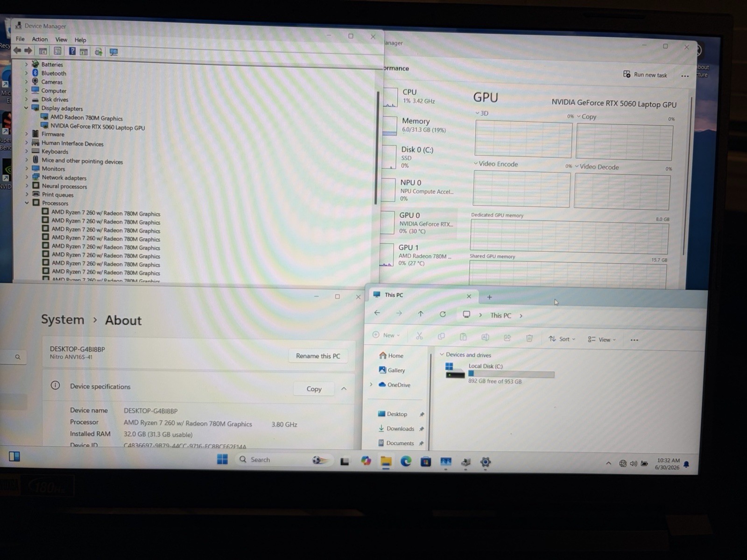Click Update driver icon in Device Manager toolbar
This screenshot has height=560, width=747.
click(x=99, y=51)
